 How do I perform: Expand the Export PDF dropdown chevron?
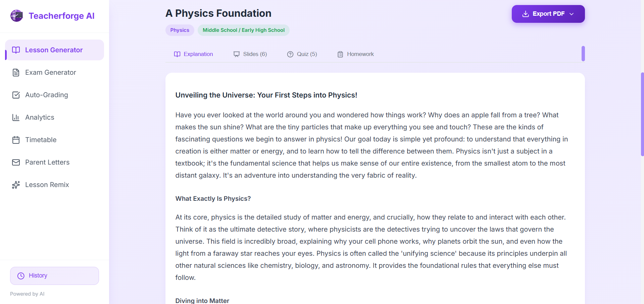(x=572, y=14)
